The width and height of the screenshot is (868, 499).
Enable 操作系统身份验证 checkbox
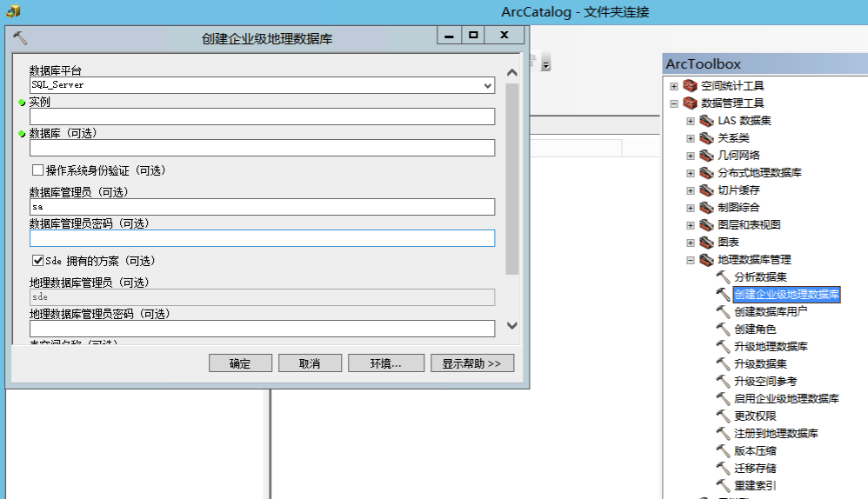point(37,170)
